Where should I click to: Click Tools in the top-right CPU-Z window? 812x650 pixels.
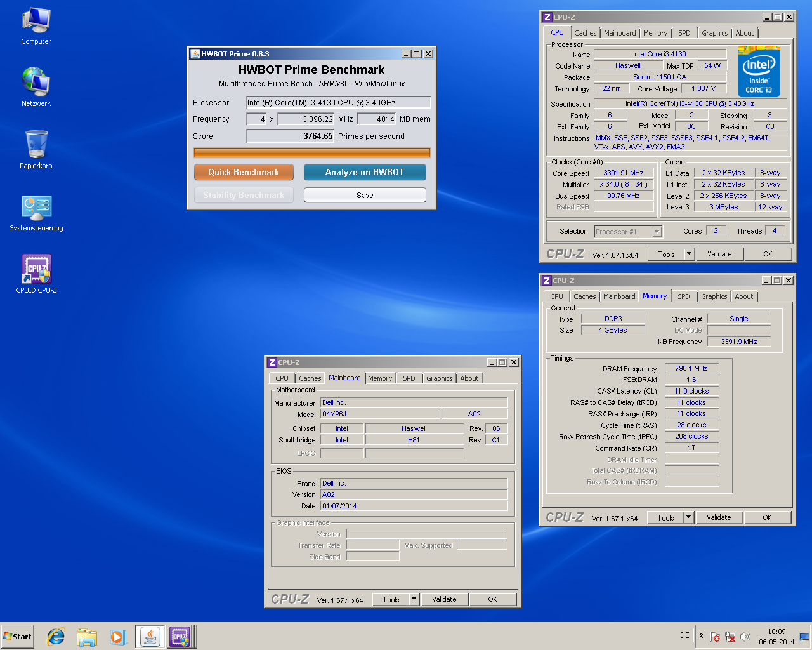[666, 254]
